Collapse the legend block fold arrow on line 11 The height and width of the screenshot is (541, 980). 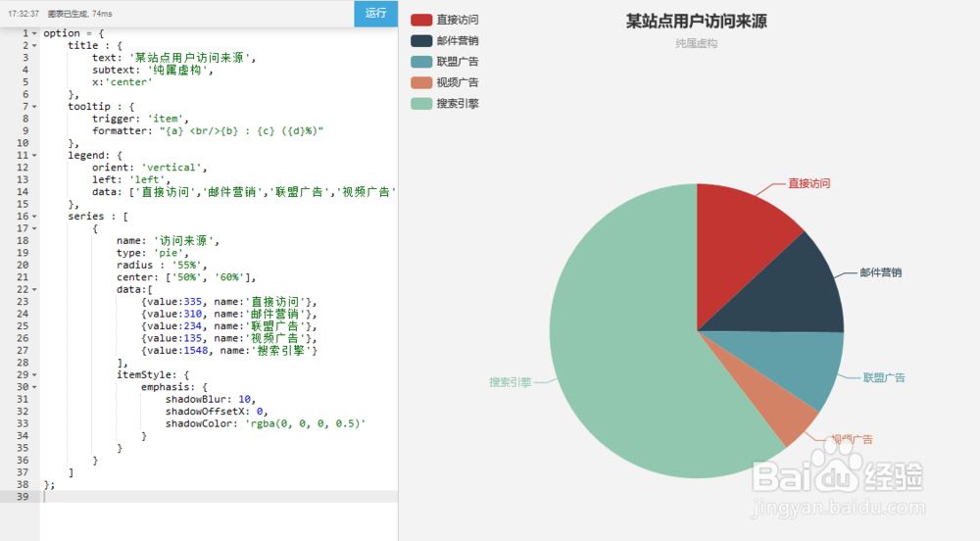pos(34,156)
